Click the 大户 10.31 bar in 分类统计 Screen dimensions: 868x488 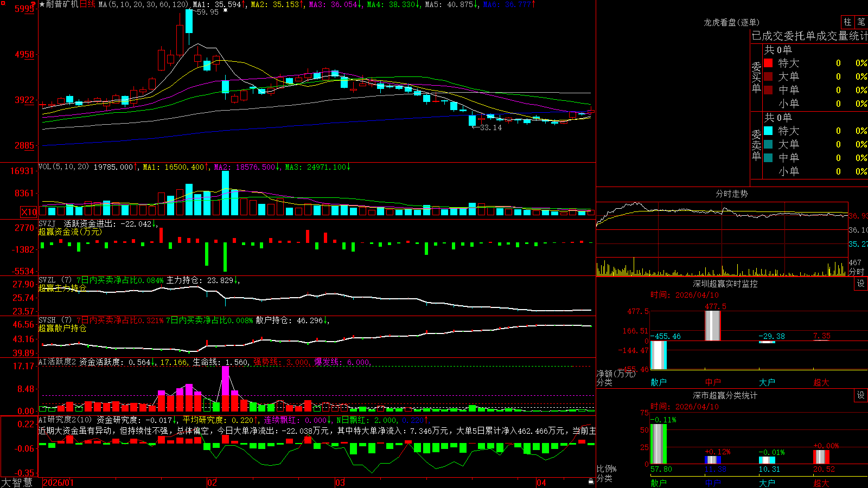tap(767, 460)
